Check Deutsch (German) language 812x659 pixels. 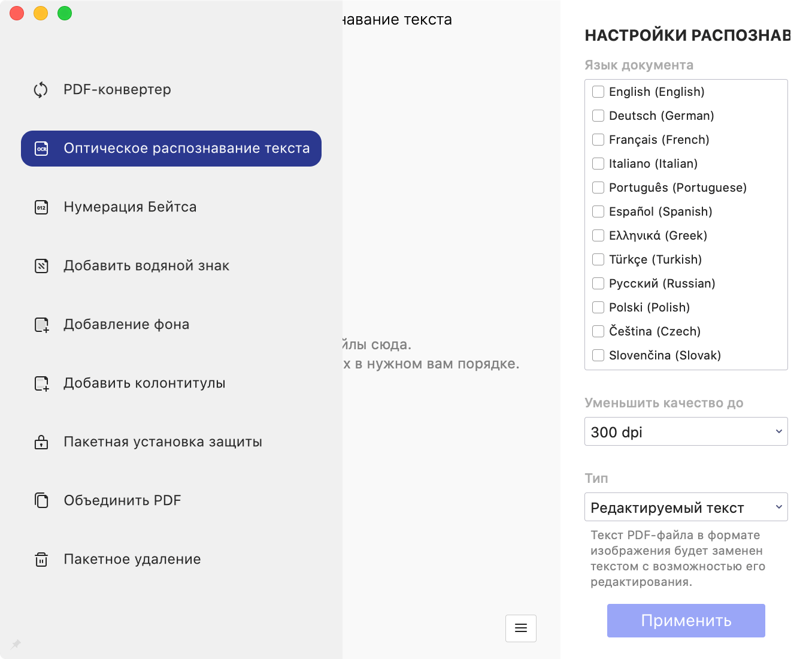click(598, 116)
